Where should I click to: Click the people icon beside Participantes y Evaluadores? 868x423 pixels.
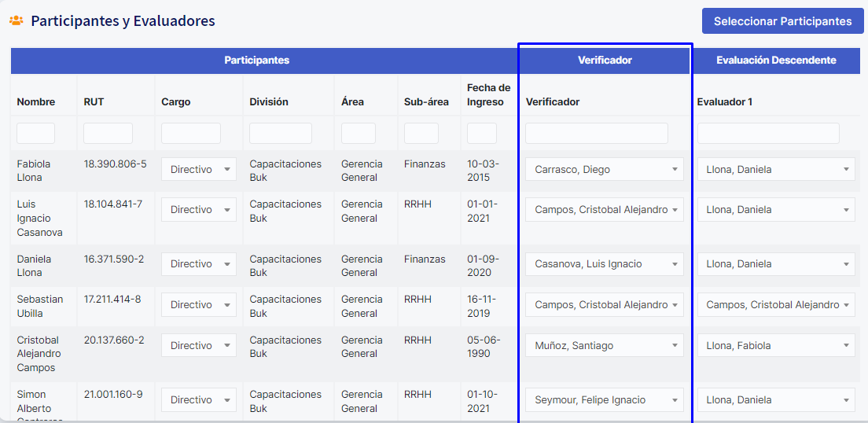coord(16,21)
